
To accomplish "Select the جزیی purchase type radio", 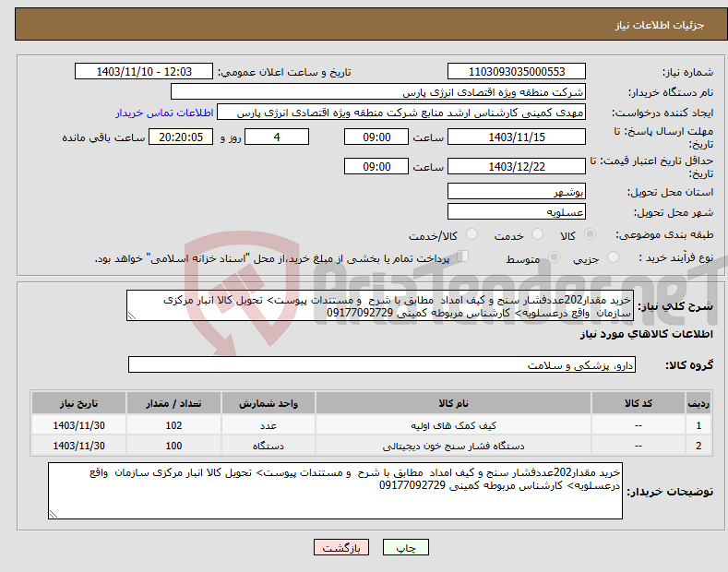I will coord(613,256).
